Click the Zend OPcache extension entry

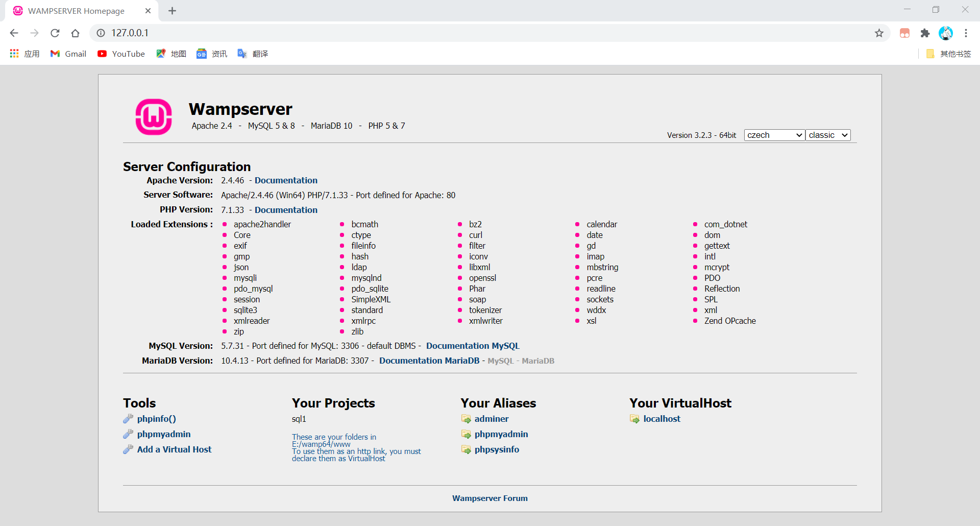[x=730, y=321]
